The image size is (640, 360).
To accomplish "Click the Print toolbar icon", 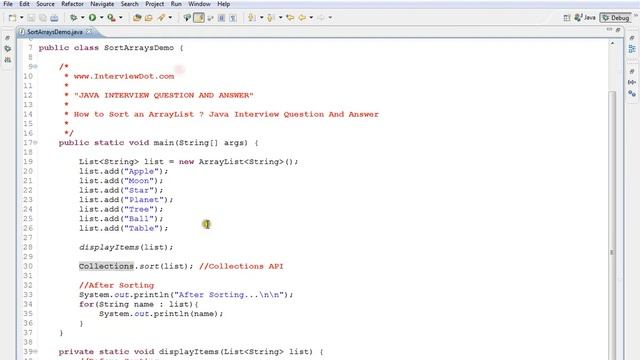I will click(x=54, y=18).
